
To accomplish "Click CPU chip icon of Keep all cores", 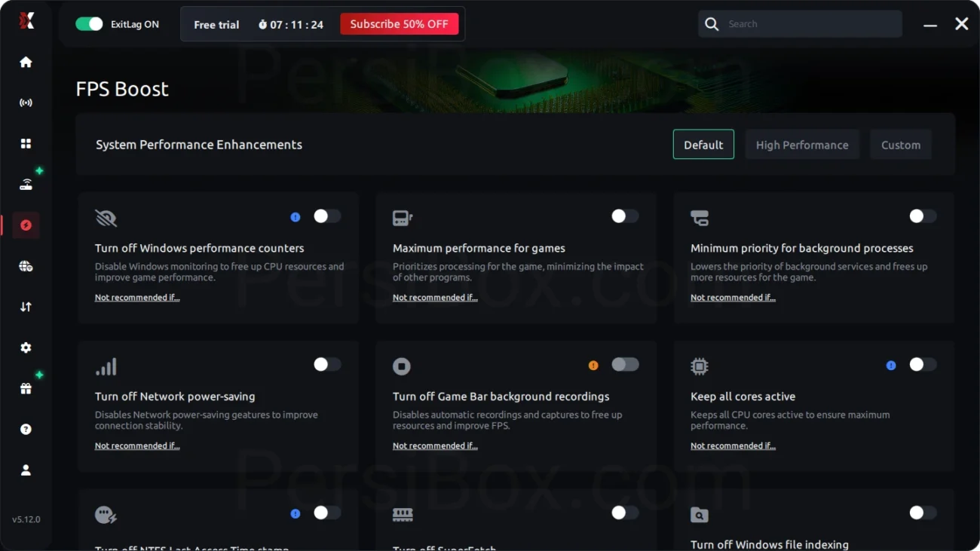I will (700, 367).
